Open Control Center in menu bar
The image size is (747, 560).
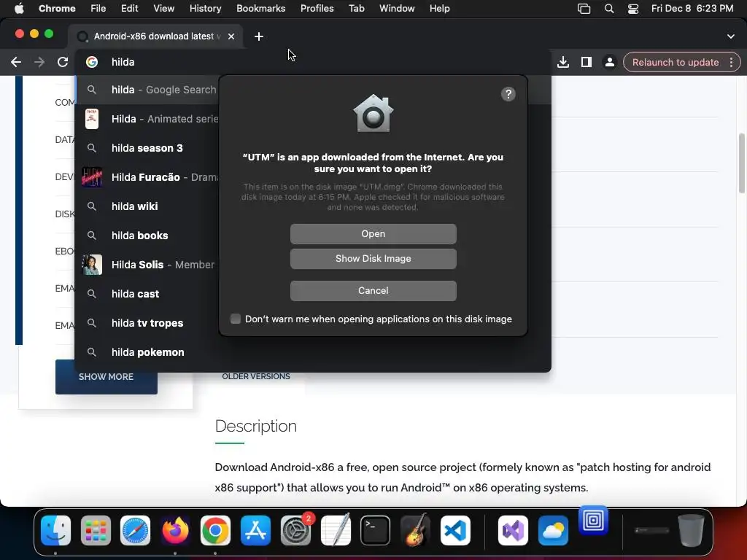coord(632,9)
